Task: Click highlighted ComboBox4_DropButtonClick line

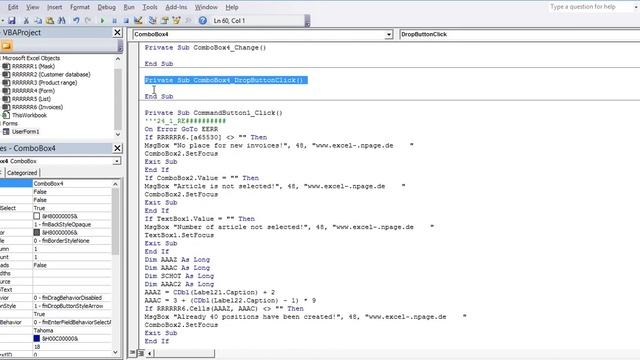Action: click(x=226, y=80)
